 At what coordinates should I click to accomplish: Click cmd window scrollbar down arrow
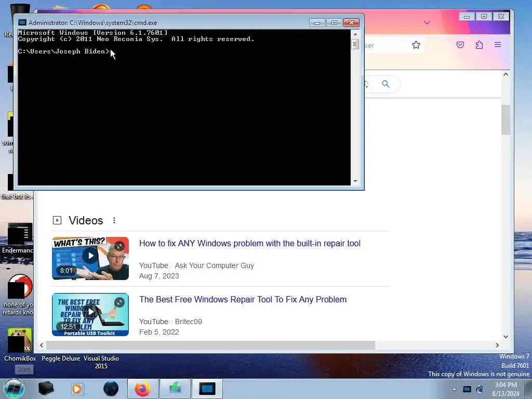coord(355,181)
